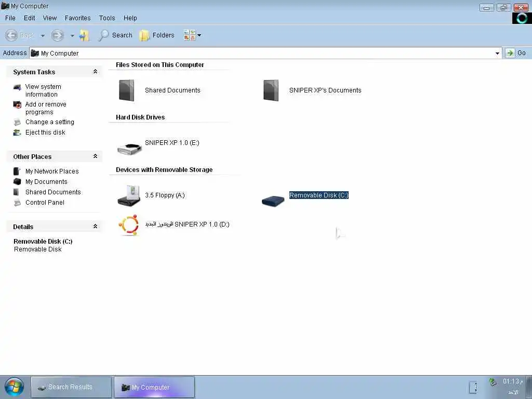Select SNIPER XP's Documents folder icon
This screenshot has height=399, width=532.
point(271,90)
